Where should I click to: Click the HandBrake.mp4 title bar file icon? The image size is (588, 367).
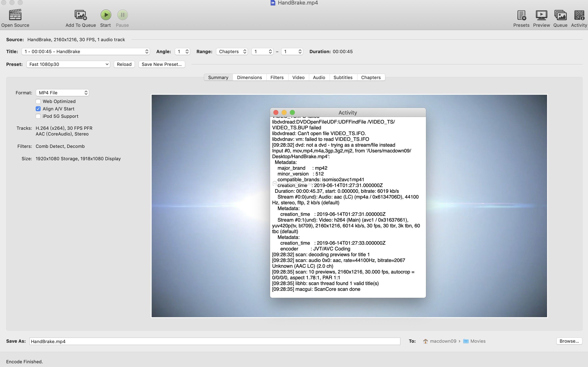(x=273, y=3)
